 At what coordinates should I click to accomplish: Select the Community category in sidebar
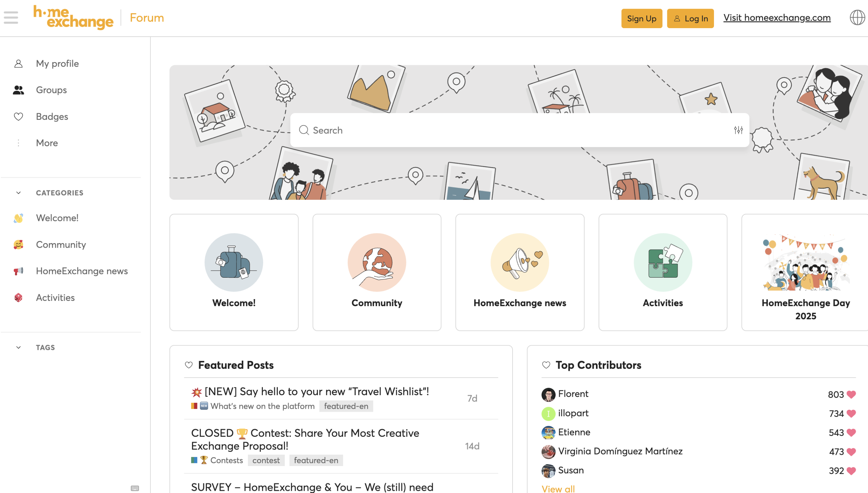(x=61, y=244)
